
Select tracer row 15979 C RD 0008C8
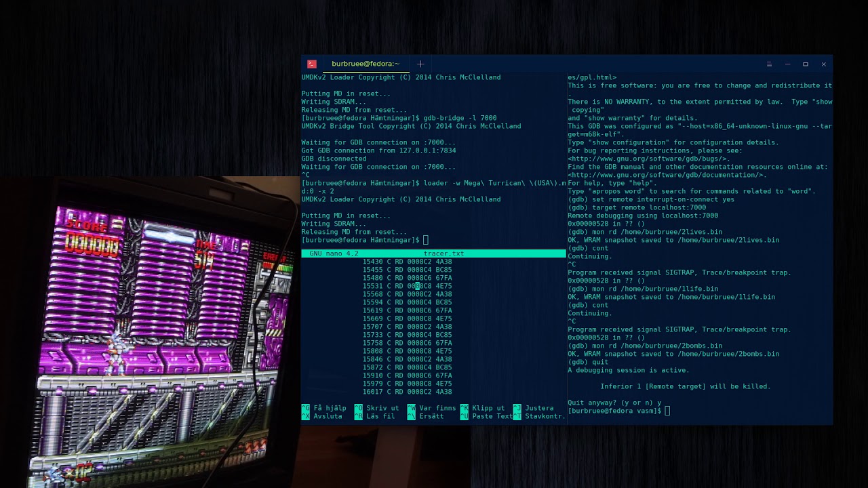pyautogui.click(x=407, y=384)
